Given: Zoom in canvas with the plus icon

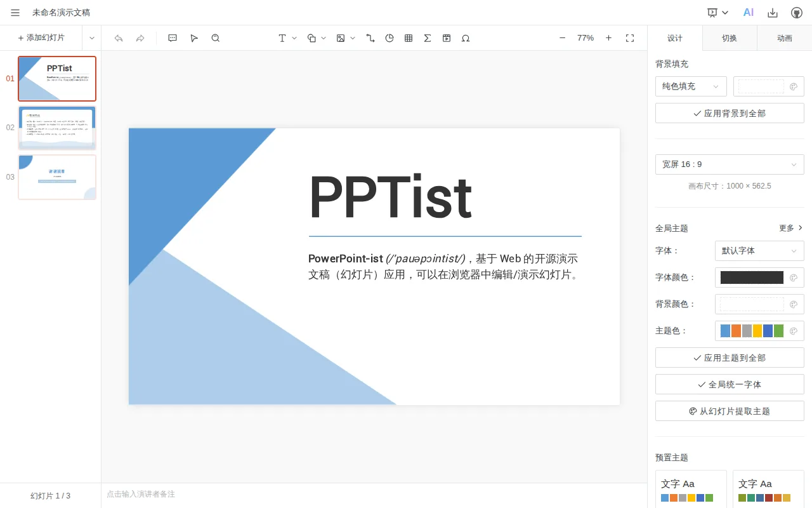Looking at the screenshot, I should pos(609,38).
